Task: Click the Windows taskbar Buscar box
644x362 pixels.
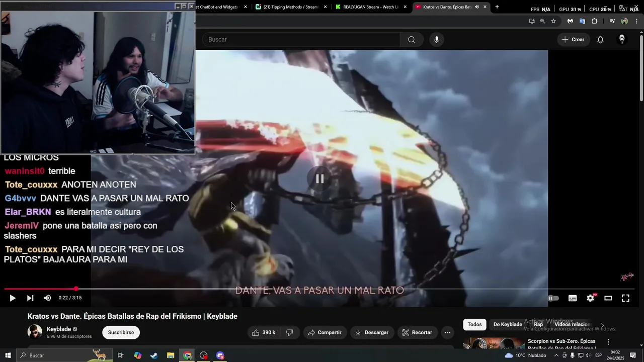Action: tap(64, 355)
